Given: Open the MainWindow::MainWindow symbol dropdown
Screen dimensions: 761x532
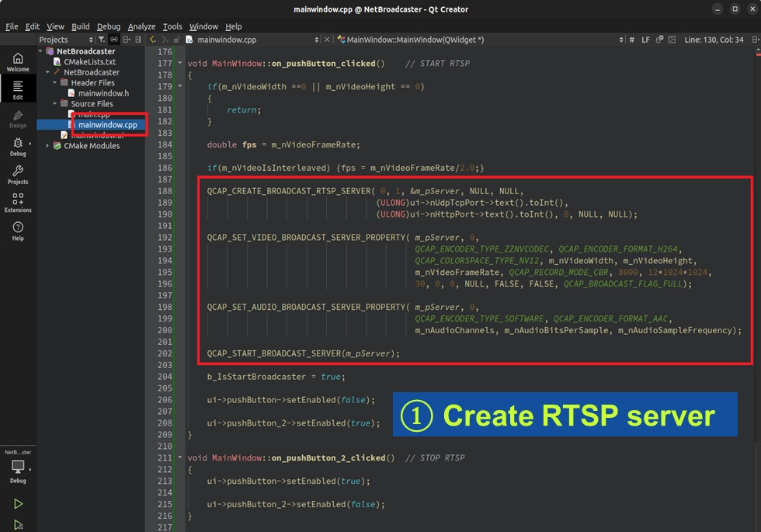Looking at the screenshot, I should coord(480,40).
